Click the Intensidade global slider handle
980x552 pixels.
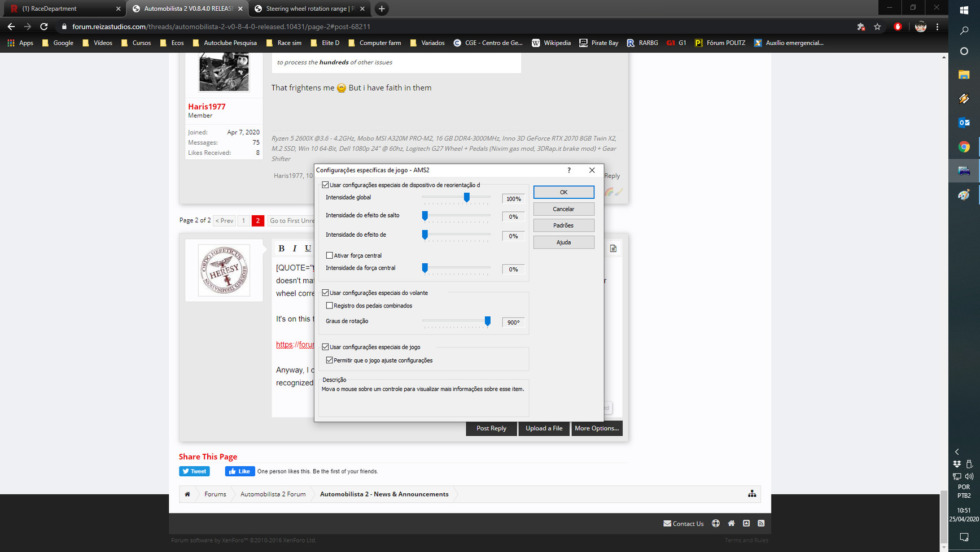[467, 197]
